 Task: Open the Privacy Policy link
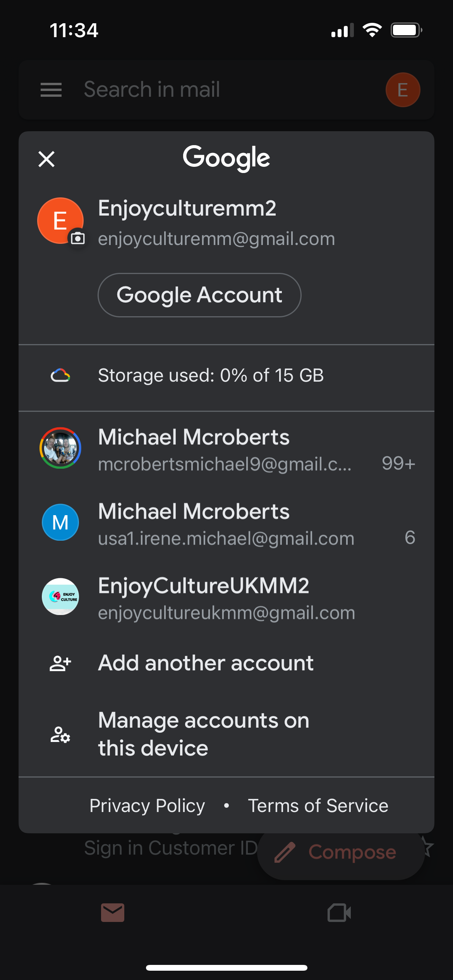pyautogui.click(x=147, y=806)
